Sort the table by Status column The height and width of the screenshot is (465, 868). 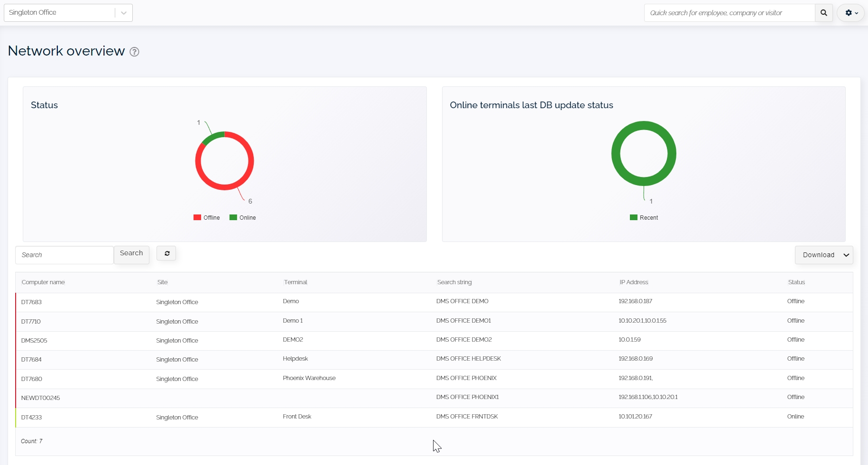pyautogui.click(x=796, y=282)
